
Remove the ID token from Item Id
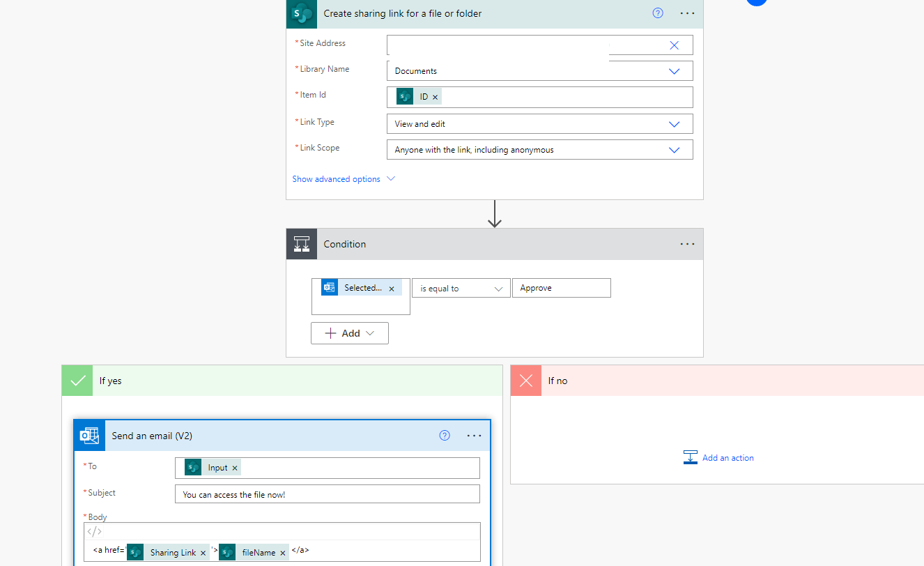click(x=436, y=98)
